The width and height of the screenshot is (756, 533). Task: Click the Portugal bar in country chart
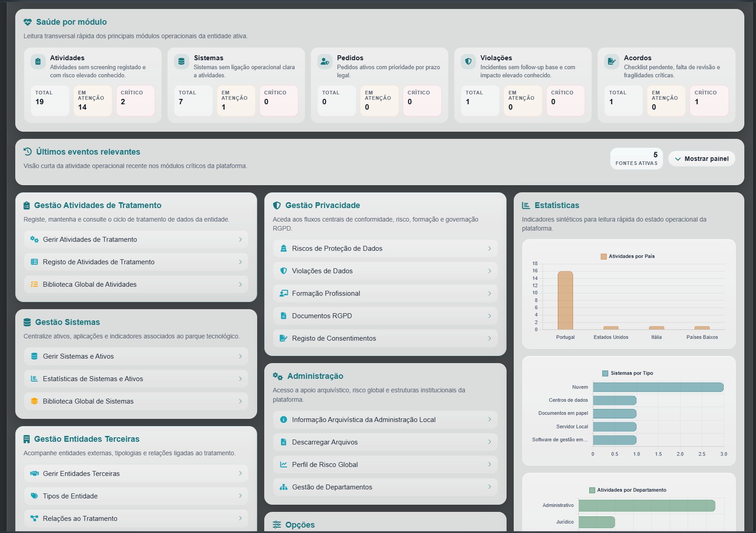565,301
